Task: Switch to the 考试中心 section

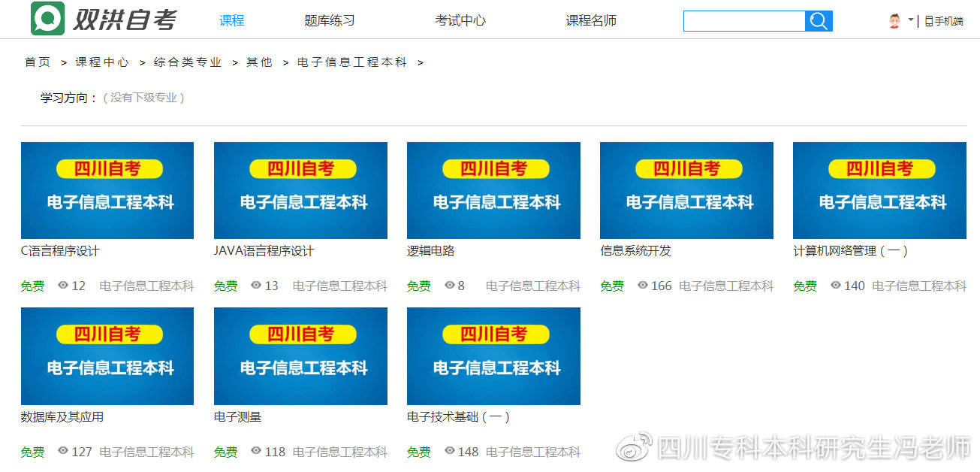Action: tap(460, 20)
